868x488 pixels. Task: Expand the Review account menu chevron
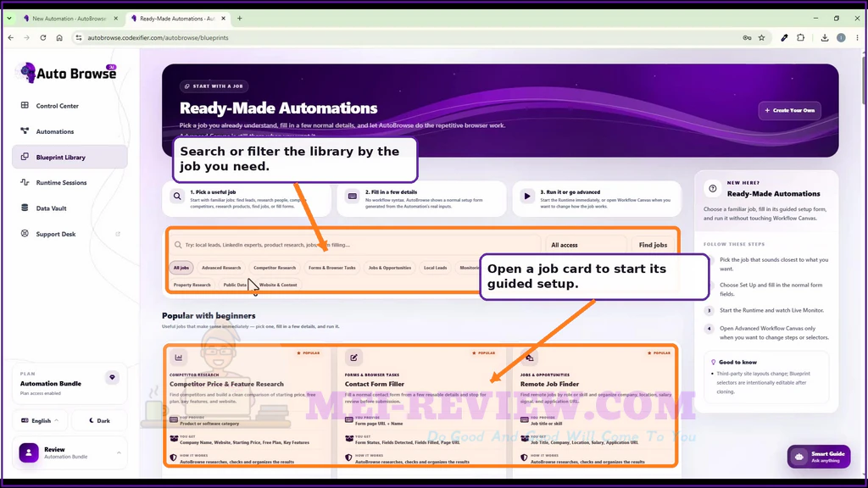119,452
